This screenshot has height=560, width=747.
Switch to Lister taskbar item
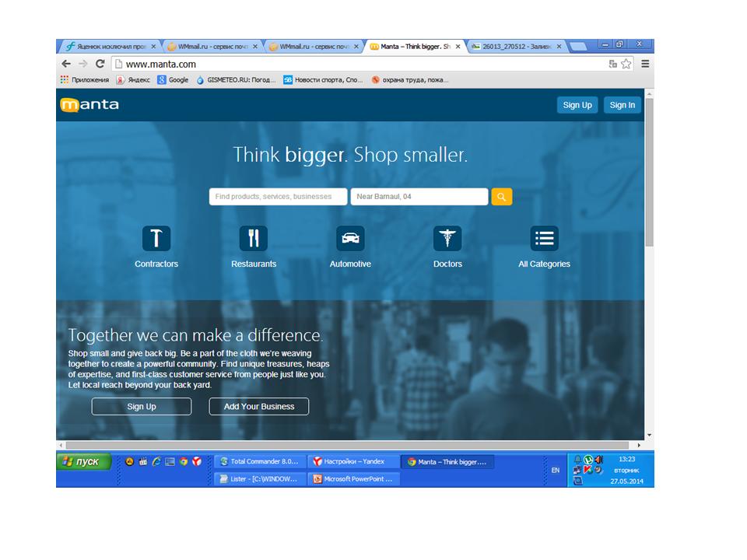point(259,479)
